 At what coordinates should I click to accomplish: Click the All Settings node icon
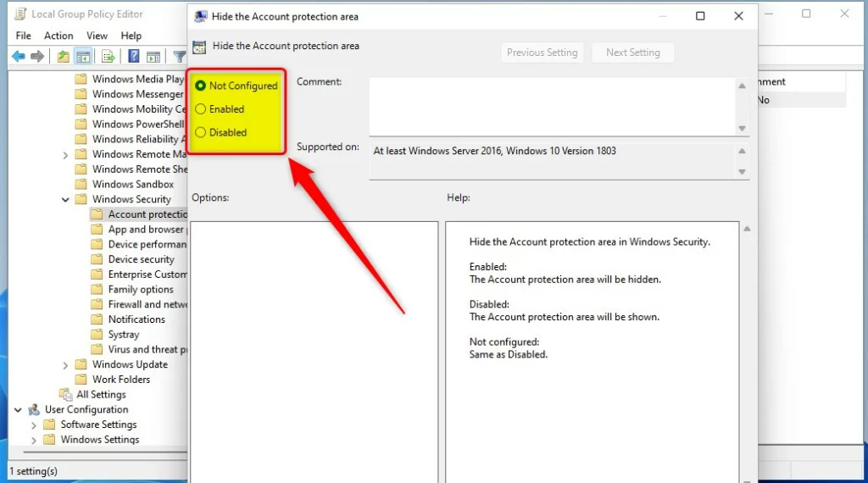coord(66,394)
